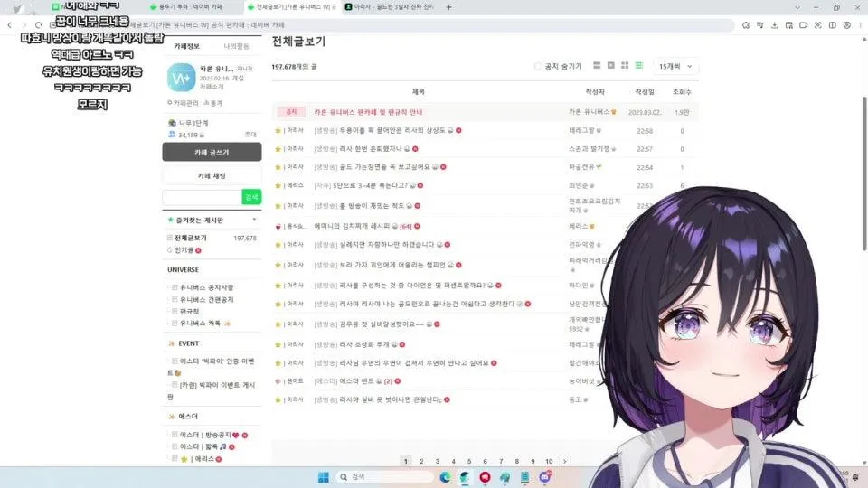Open the 에스더 '빅파이' 인증 이벤트 board
Screen dimensions: 868x488
(x=212, y=367)
